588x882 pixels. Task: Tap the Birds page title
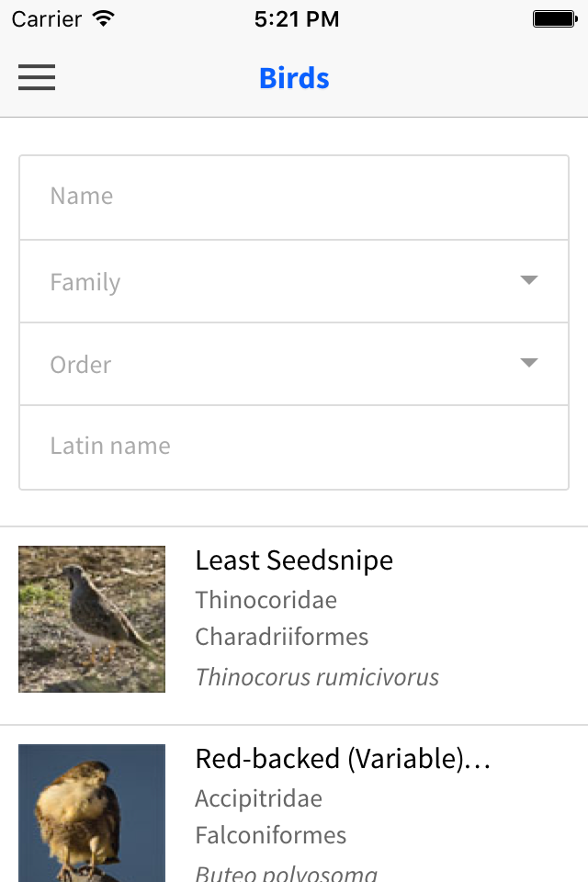(x=294, y=78)
